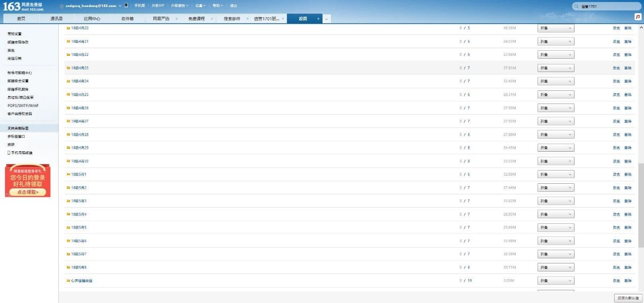Open the 升级服务 dropdown menu
Viewport: 644px width, 303px height.
click(180, 6)
